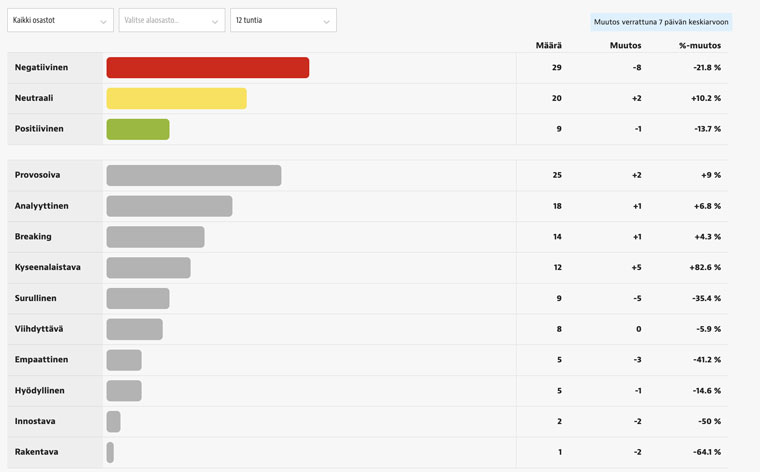The width and height of the screenshot is (760, 472).
Task: Click the Hyödyllinen row label
Action: click(39, 391)
